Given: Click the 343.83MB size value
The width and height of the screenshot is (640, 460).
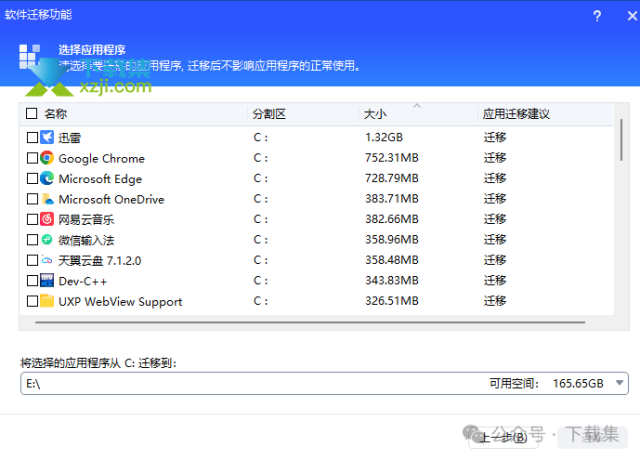Looking at the screenshot, I should click(392, 280).
